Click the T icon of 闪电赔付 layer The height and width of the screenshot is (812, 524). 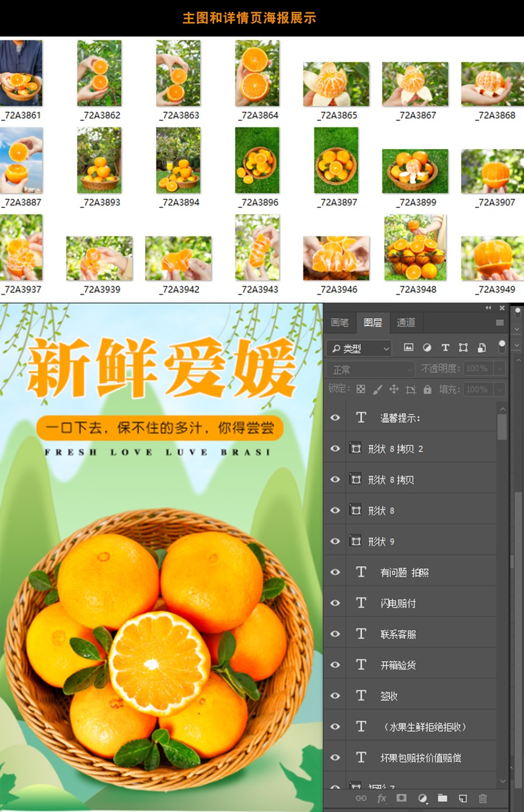tap(361, 603)
